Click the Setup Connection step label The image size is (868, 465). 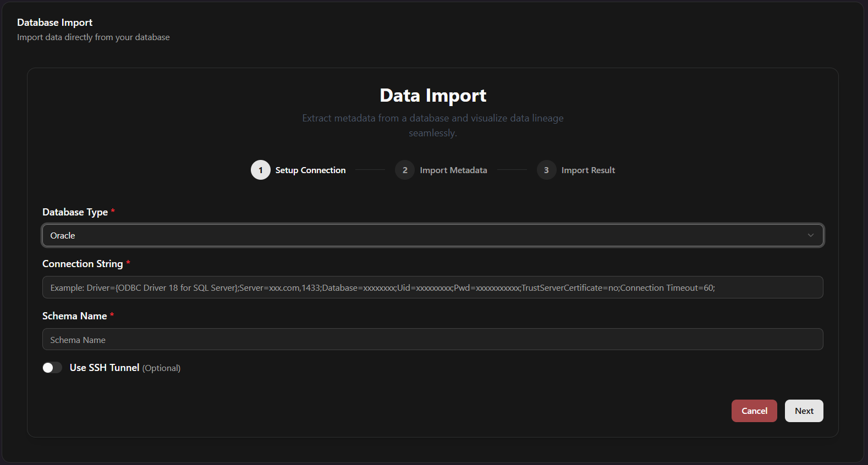click(311, 170)
